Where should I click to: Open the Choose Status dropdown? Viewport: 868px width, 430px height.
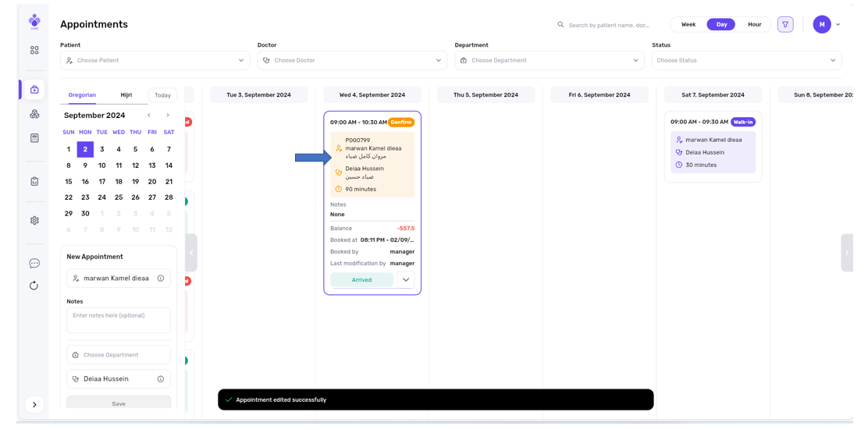click(x=746, y=61)
